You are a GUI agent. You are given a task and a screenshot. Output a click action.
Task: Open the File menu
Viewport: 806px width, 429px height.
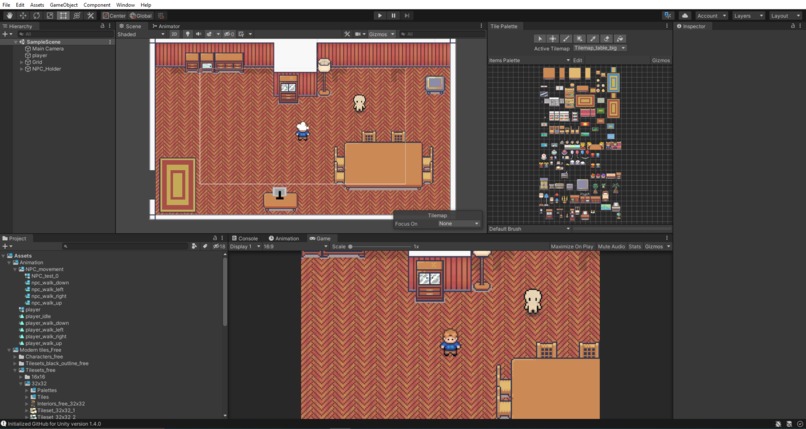point(6,5)
